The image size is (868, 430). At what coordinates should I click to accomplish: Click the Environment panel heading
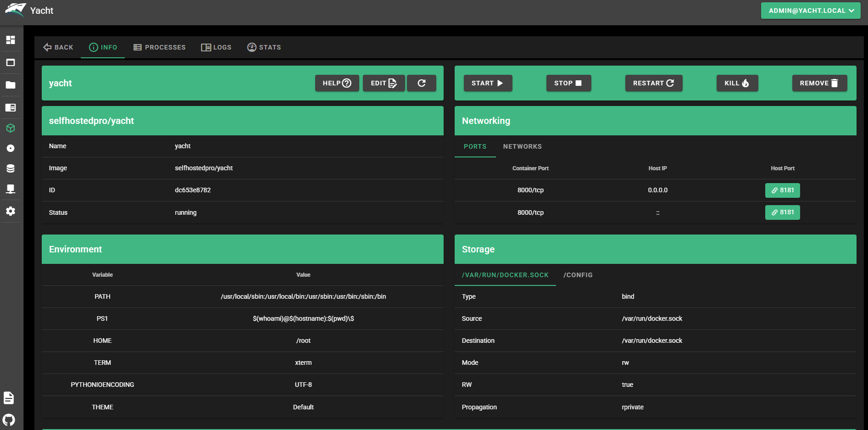tap(76, 249)
